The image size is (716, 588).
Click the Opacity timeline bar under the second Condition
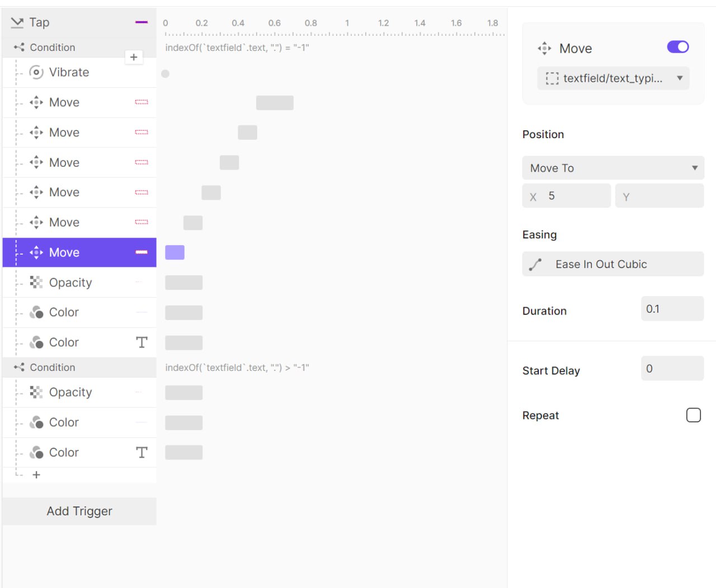(184, 393)
